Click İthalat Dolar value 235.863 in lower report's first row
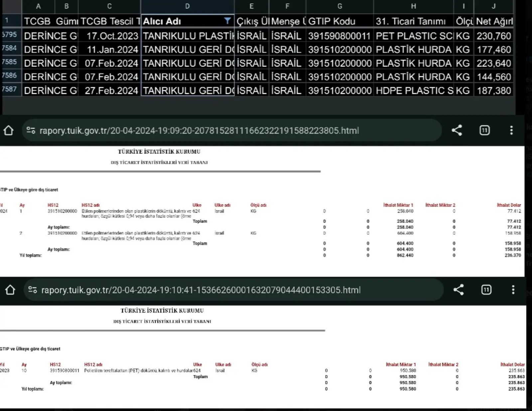532x411 pixels. click(x=516, y=370)
